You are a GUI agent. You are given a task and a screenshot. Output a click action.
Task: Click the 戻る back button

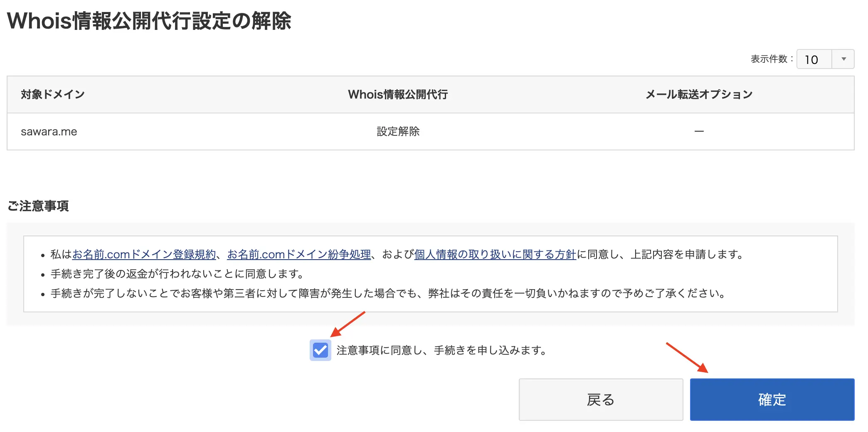click(x=601, y=400)
